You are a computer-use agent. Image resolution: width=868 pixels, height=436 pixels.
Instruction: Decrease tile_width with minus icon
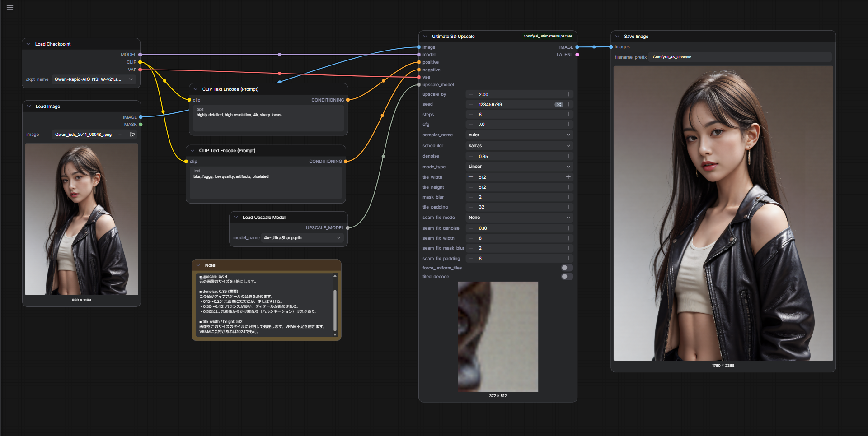click(x=471, y=177)
